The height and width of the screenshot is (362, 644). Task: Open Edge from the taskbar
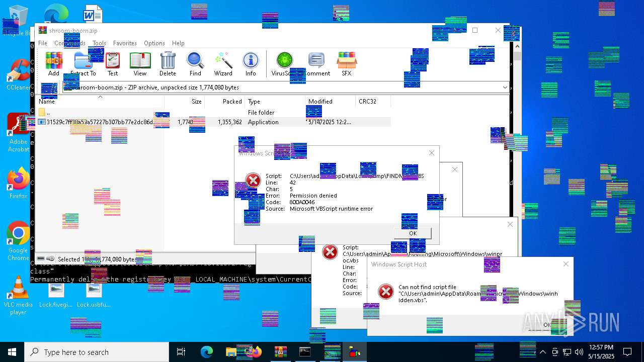[207, 352]
